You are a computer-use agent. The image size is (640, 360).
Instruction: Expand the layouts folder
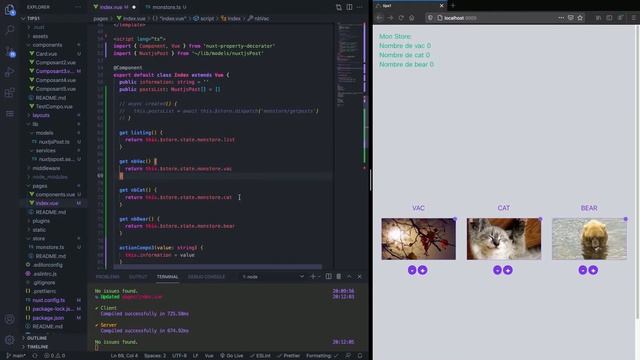click(41, 115)
